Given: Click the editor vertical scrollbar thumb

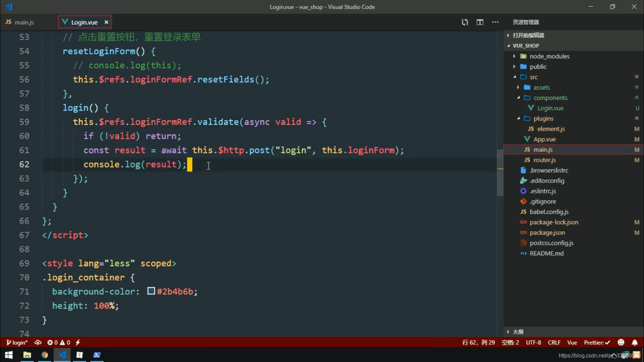Looking at the screenshot, I should click(500, 173).
